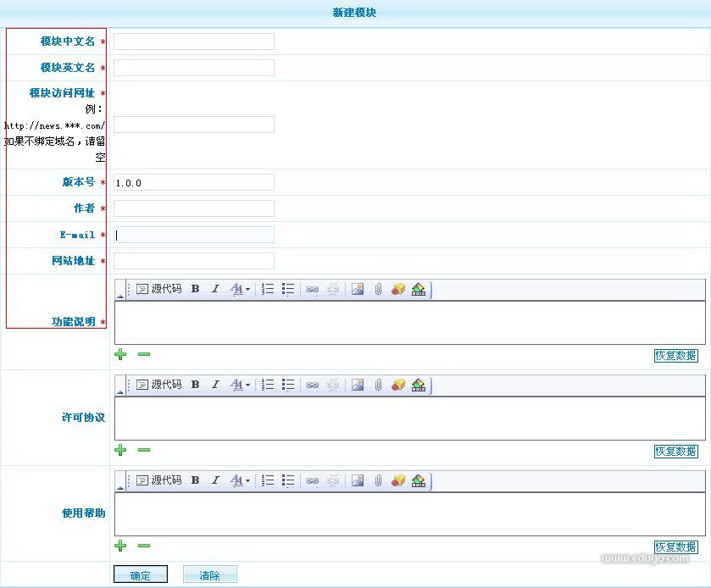Click paperclip attachment icon in 使用帮助 editor

[379, 481]
